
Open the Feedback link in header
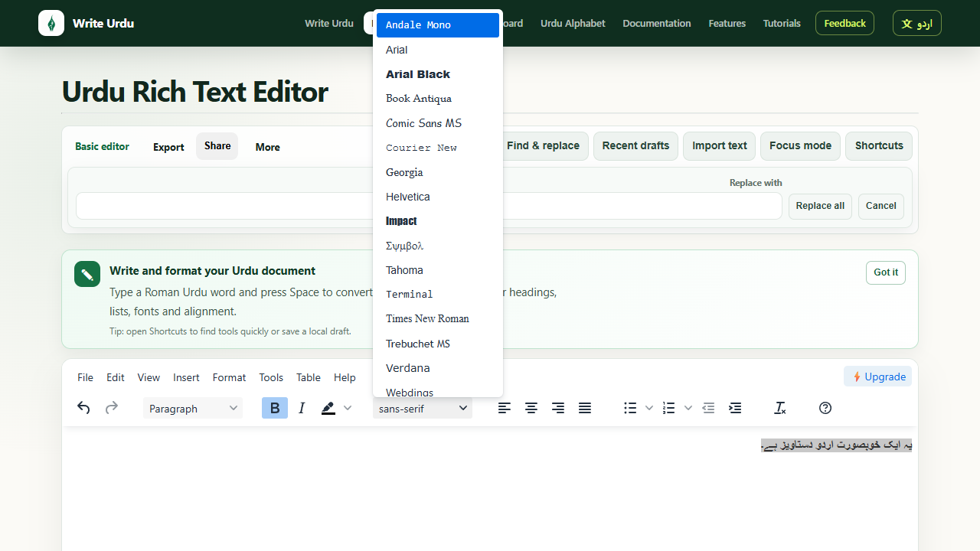coord(845,23)
